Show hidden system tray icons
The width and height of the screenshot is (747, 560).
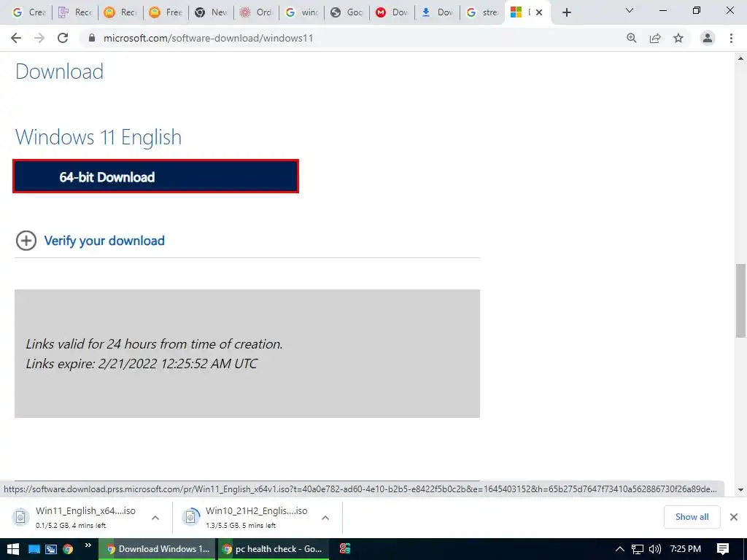tap(620, 549)
